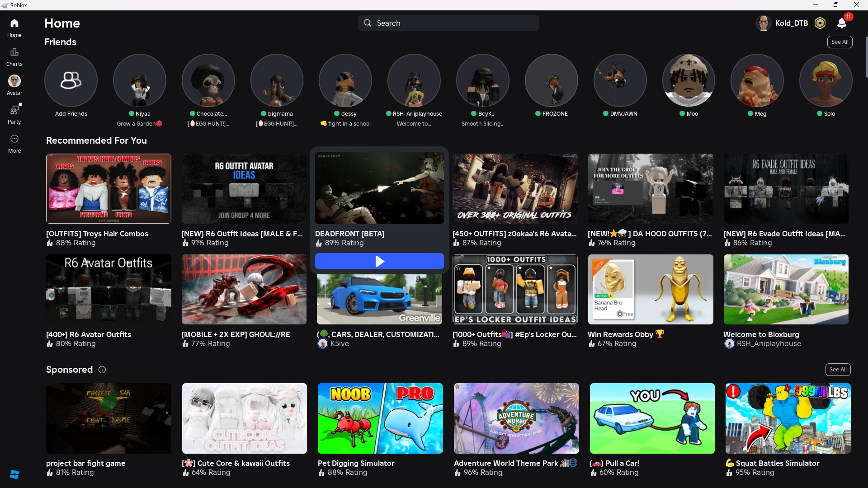Viewport: 868px width, 488px height.
Task: Open friend BcyKJ's avatar
Action: click(x=483, y=80)
